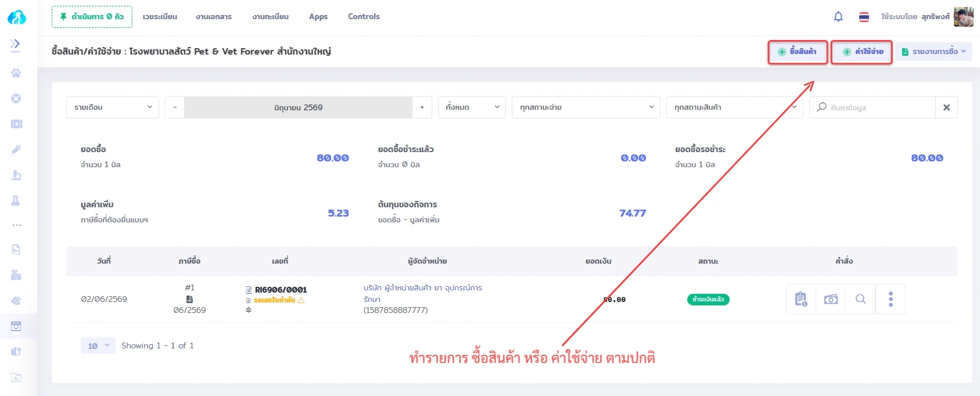Screen dimensions: 980x396
Task: Open the งานทะเบียน menu
Action: click(270, 17)
